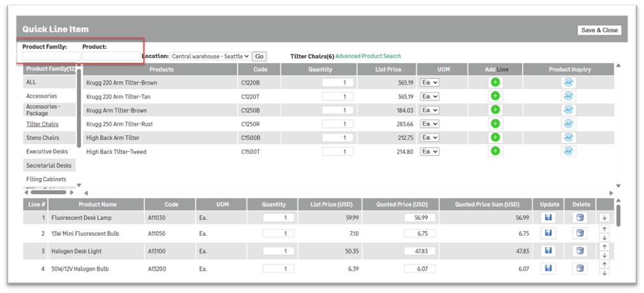The height and width of the screenshot is (293, 644).
Task: Open the Location warehouse dropdown
Action: [x=210, y=56]
